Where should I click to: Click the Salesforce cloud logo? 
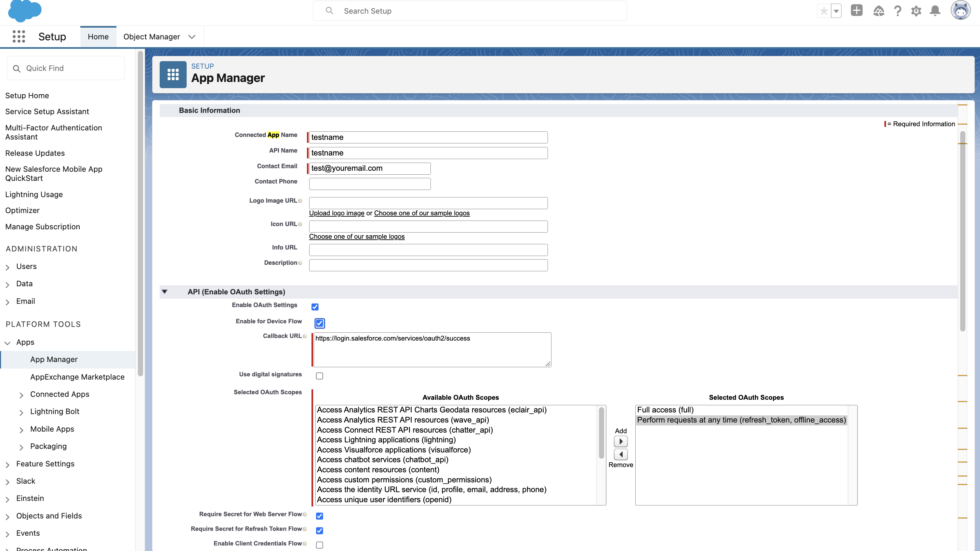click(x=25, y=11)
